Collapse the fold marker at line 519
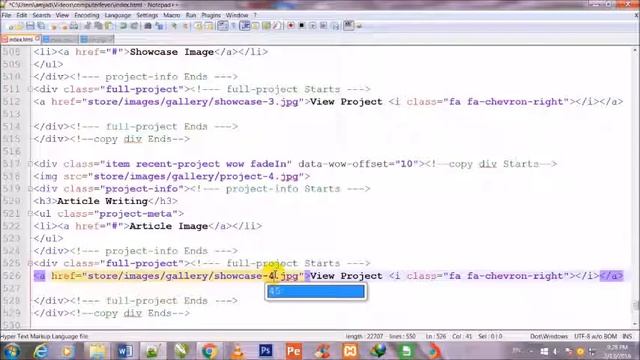Viewport: 640px width, 360px height. [x=30, y=189]
